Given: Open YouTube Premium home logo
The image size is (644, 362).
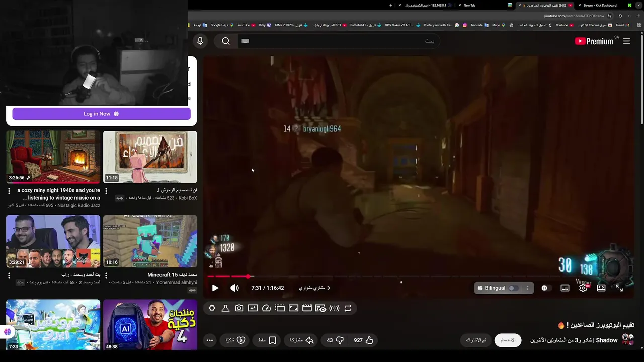Looking at the screenshot, I should (x=594, y=41).
